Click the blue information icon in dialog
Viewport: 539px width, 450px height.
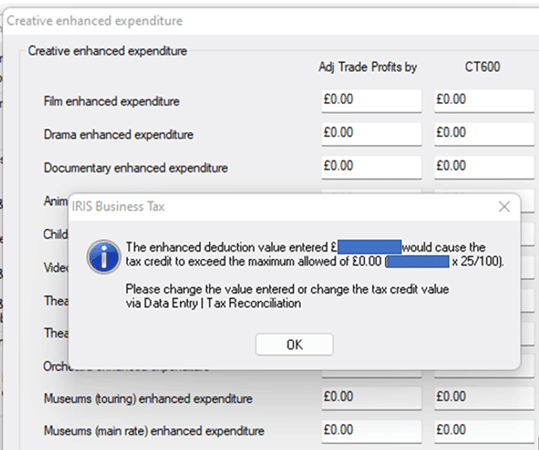coord(103,257)
